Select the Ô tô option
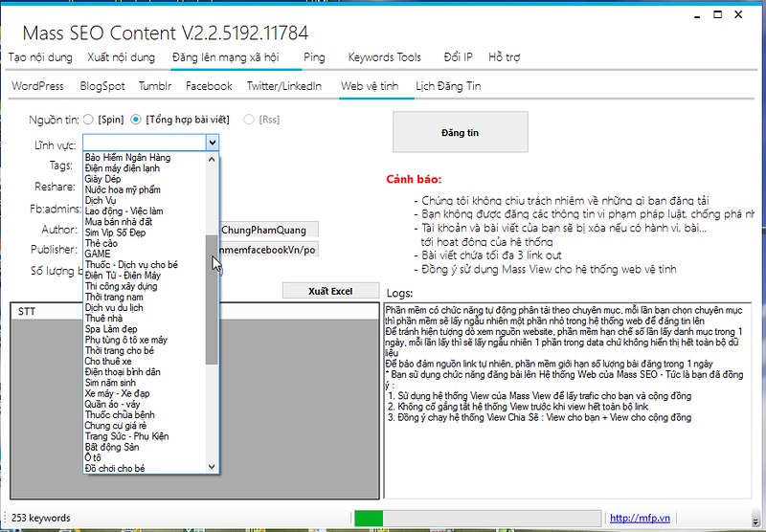 (x=93, y=458)
